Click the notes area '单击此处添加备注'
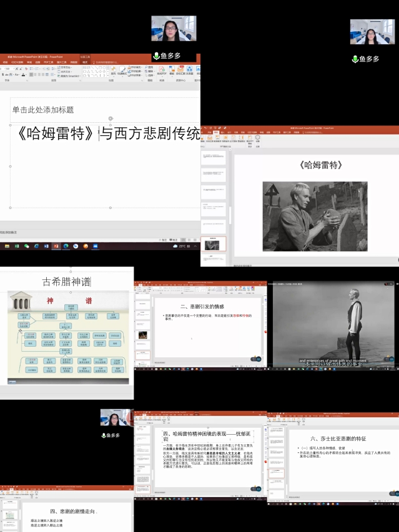This screenshot has height=532, width=399. (12, 232)
